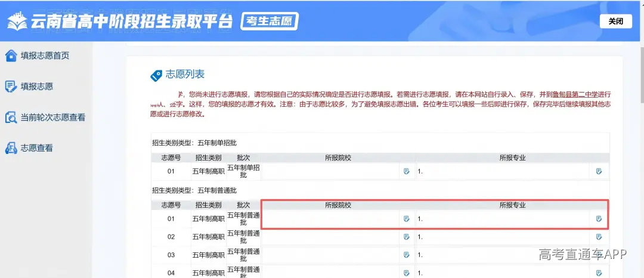Click 志愿号 03 cell in the 普通批 table
644x278 pixels.
pos(171,255)
